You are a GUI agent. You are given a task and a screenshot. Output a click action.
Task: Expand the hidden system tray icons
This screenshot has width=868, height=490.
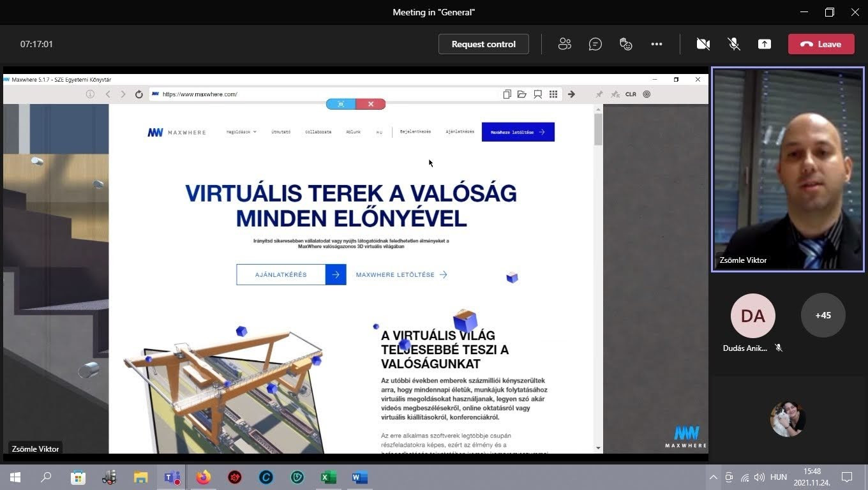pos(714,477)
